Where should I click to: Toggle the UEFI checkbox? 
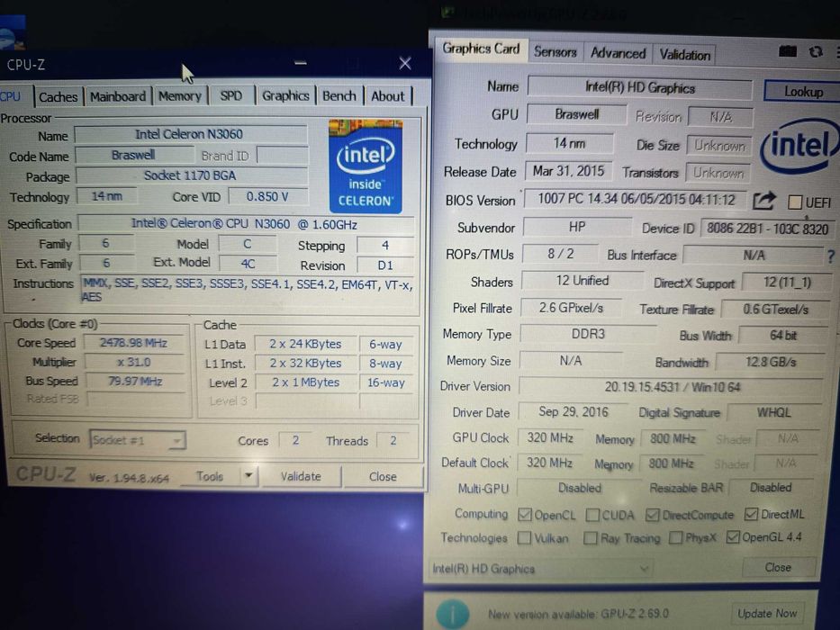[x=795, y=202]
